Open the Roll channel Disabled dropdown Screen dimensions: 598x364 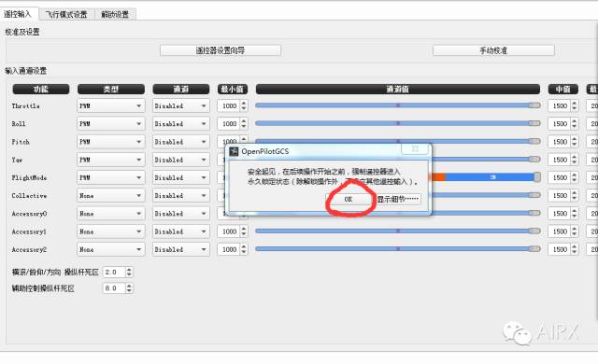[x=180, y=124]
